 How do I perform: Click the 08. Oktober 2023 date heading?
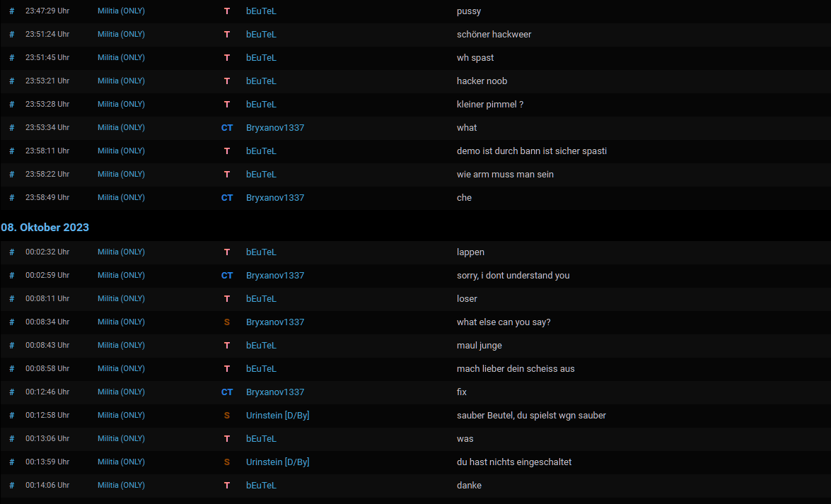(45, 228)
